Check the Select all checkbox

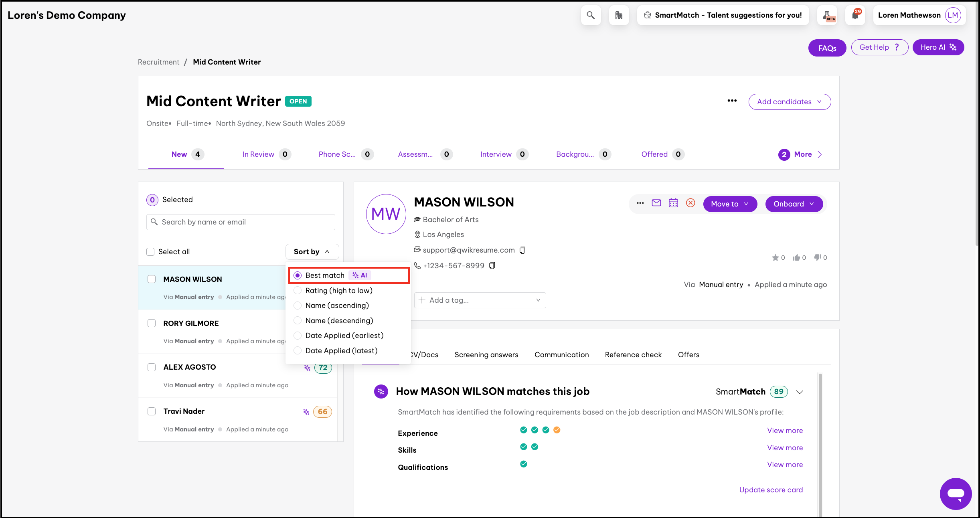(150, 252)
